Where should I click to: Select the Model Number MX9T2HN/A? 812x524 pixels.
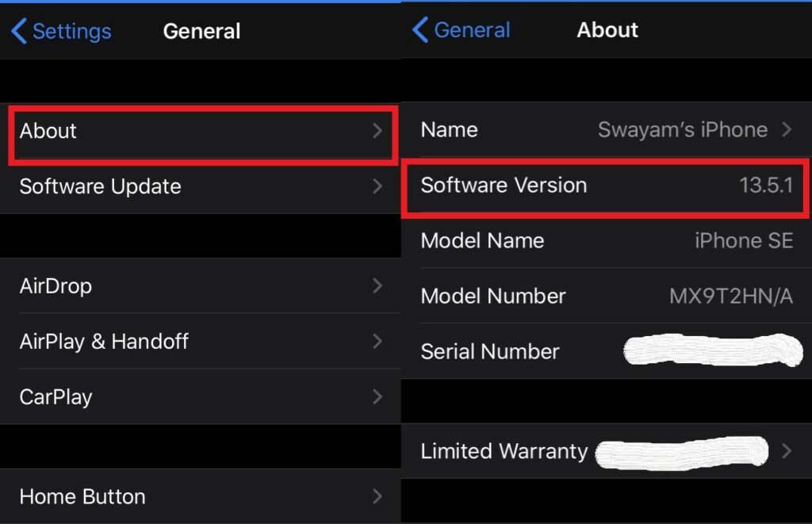[730, 296]
